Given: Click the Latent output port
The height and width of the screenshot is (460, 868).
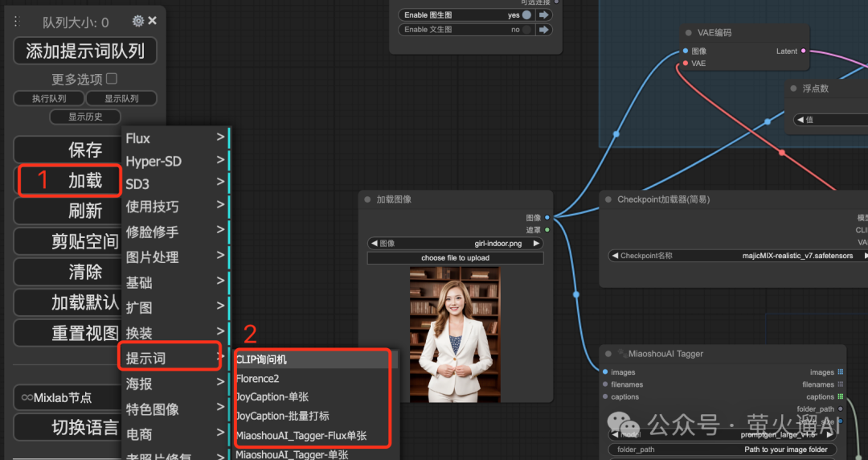Looking at the screenshot, I should (x=804, y=51).
